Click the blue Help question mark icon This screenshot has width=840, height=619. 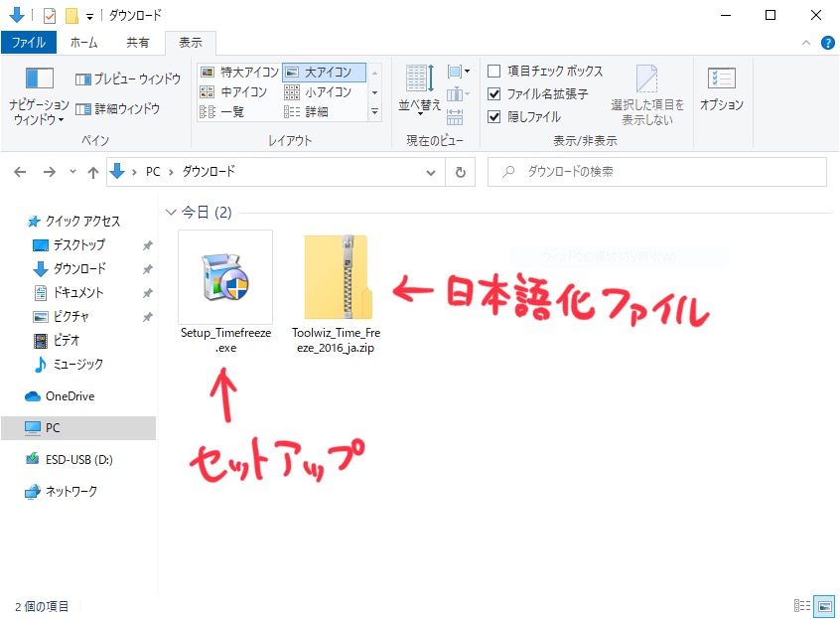pos(827,43)
